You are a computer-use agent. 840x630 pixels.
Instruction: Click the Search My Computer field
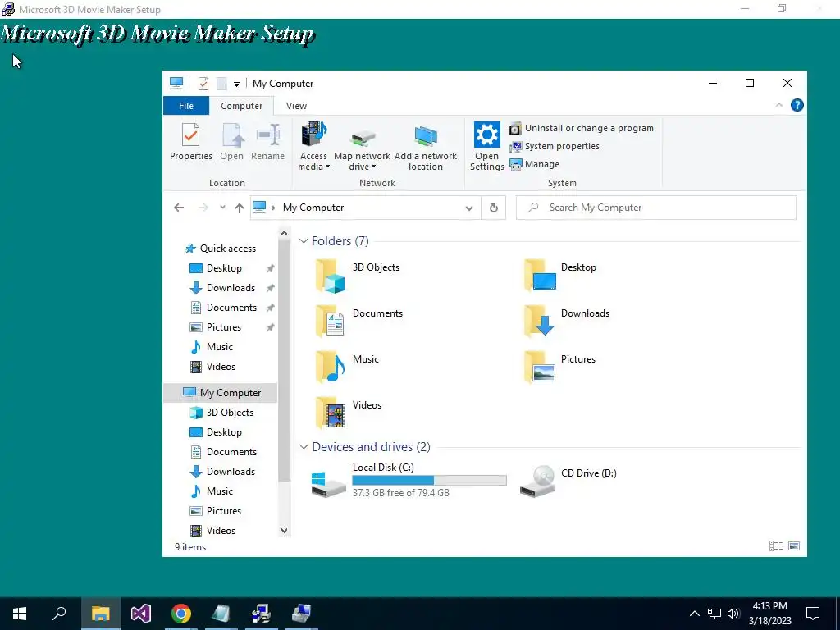(655, 208)
